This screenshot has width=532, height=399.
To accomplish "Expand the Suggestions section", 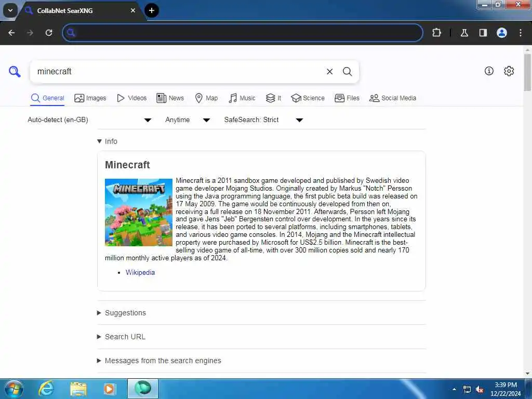I will [122, 313].
